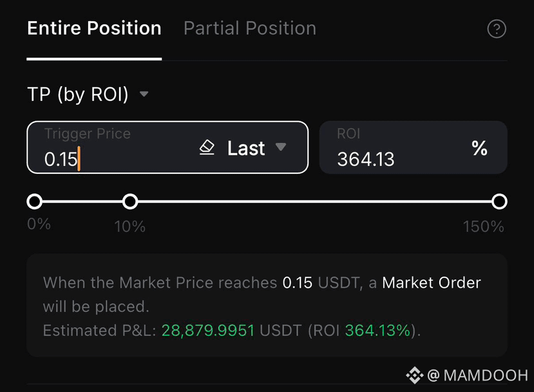This screenshot has width=534, height=392.
Task: Expand the TP (by ROI) arrow
Action: 144,94
